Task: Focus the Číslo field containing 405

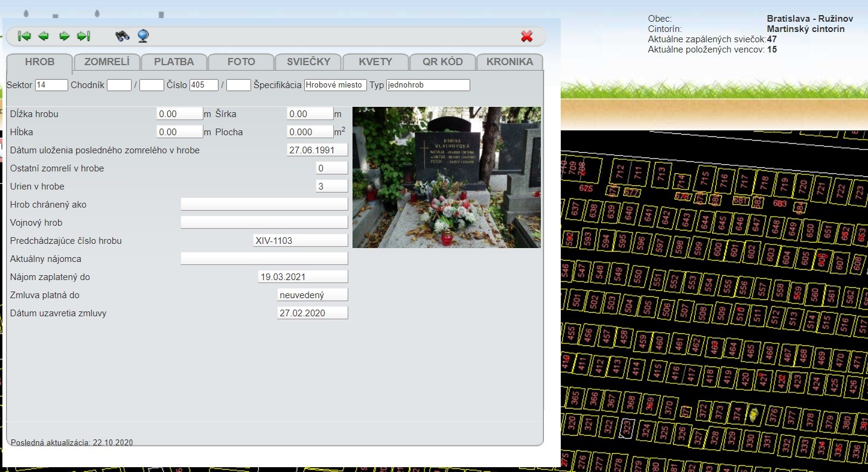Action: [x=203, y=85]
